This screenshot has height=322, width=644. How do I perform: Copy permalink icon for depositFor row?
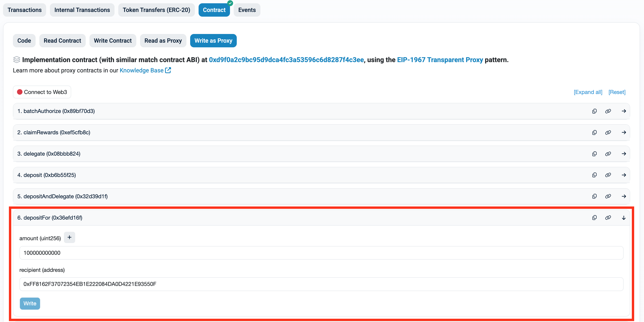(608, 218)
